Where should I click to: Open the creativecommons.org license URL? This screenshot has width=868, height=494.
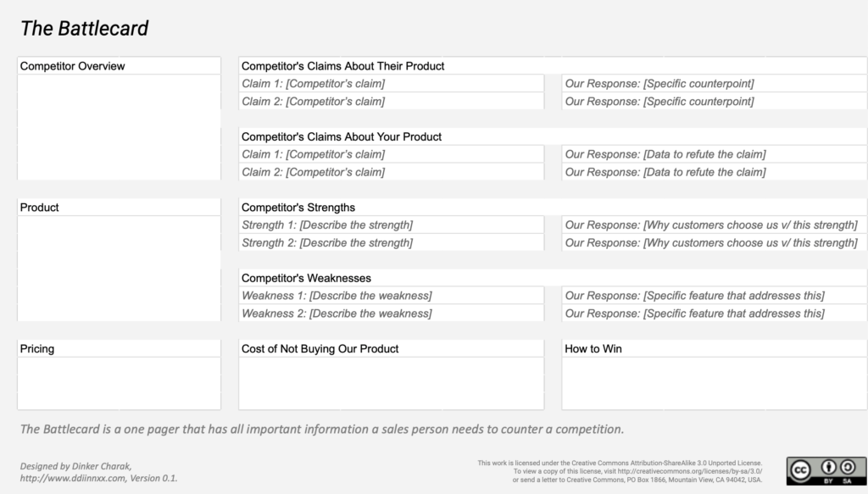pyautogui.click(x=690, y=471)
